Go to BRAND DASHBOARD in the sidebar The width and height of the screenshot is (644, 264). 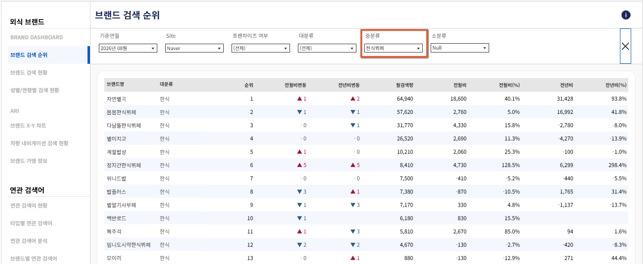click(x=36, y=37)
